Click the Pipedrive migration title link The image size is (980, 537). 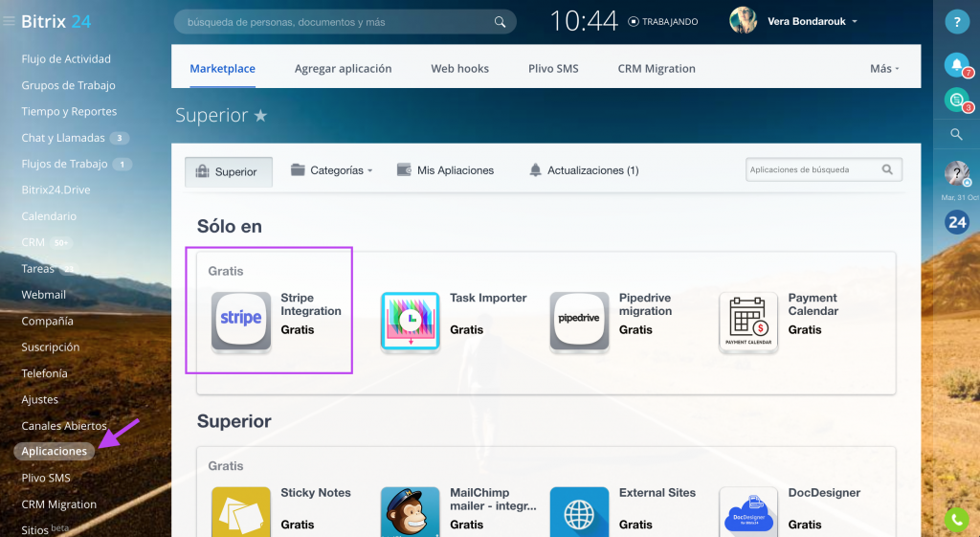point(646,304)
